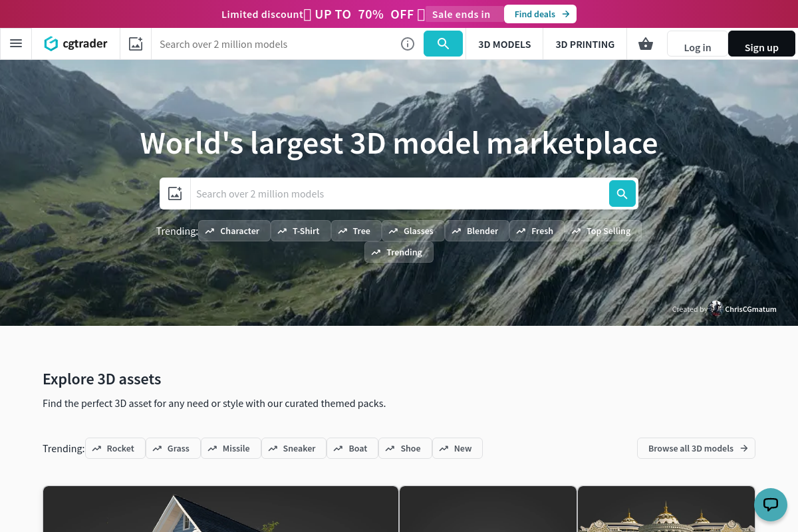Select the Glasses trending tag
The image size is (798, 532).
pos(413,231)
